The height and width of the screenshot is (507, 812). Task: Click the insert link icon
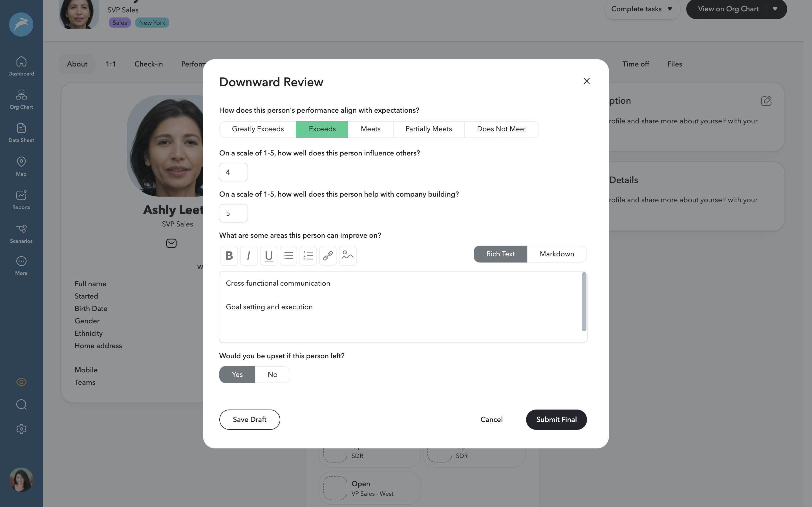click(328, 256)
